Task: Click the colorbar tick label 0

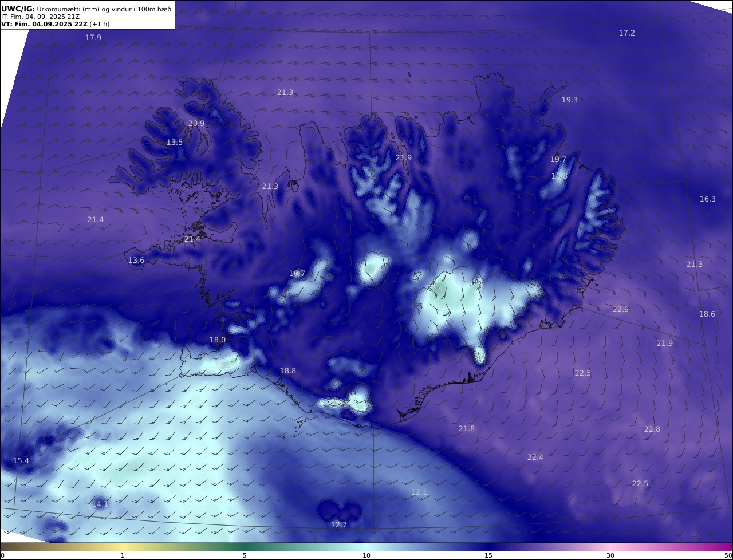Action: (x=2, y=555)
